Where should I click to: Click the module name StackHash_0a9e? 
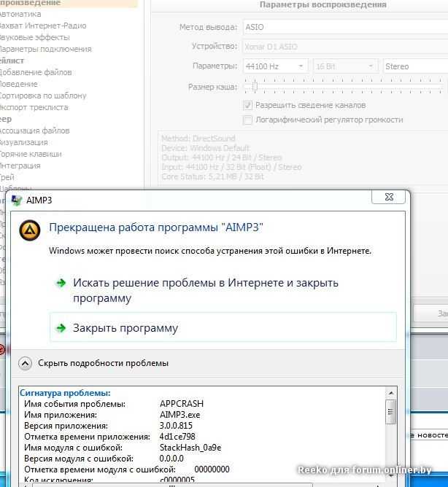click(190, 448)
